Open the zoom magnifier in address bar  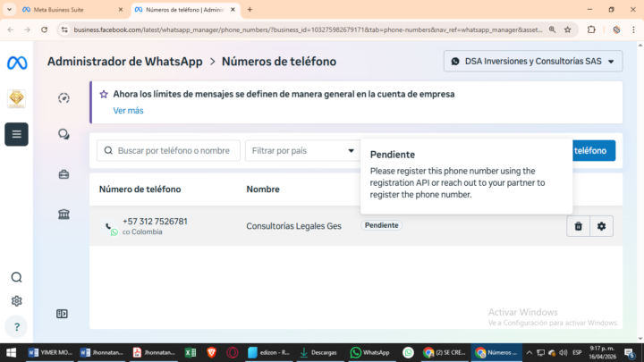[x=553, y=29]
